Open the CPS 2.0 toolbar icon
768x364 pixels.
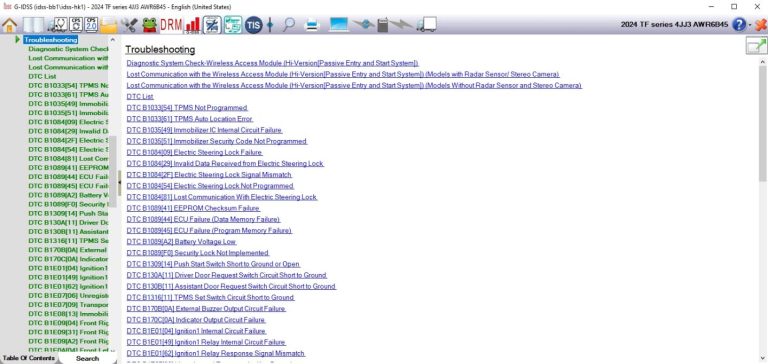(92, 24)
